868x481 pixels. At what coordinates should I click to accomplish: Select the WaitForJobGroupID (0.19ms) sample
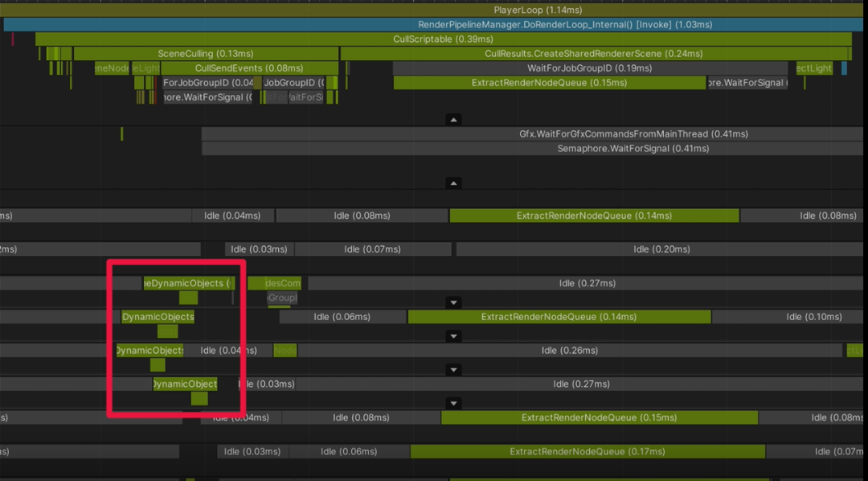(x=590, y=68)
